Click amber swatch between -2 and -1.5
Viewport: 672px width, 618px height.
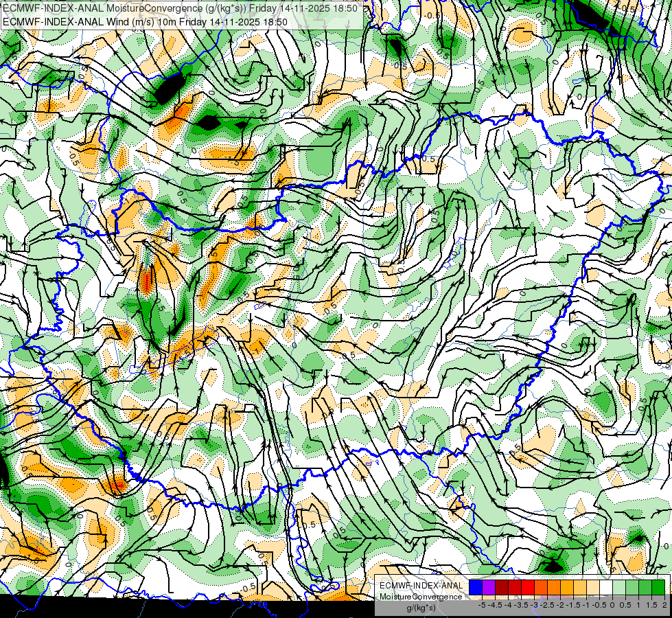pyautogui.click(x=567, y=588)
